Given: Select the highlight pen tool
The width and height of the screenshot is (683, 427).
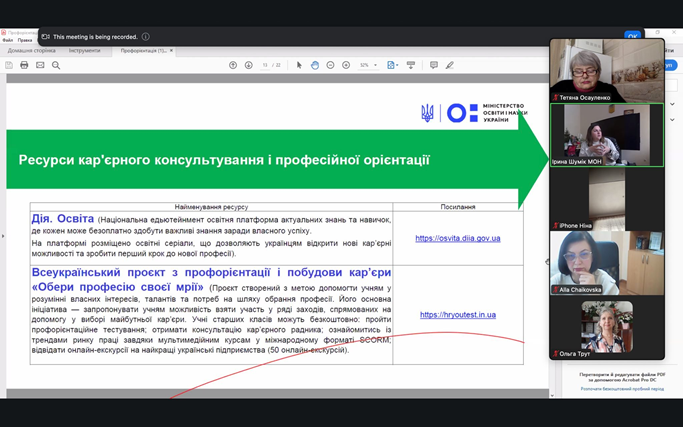Looking at the screenshot, I should point(449,65).
